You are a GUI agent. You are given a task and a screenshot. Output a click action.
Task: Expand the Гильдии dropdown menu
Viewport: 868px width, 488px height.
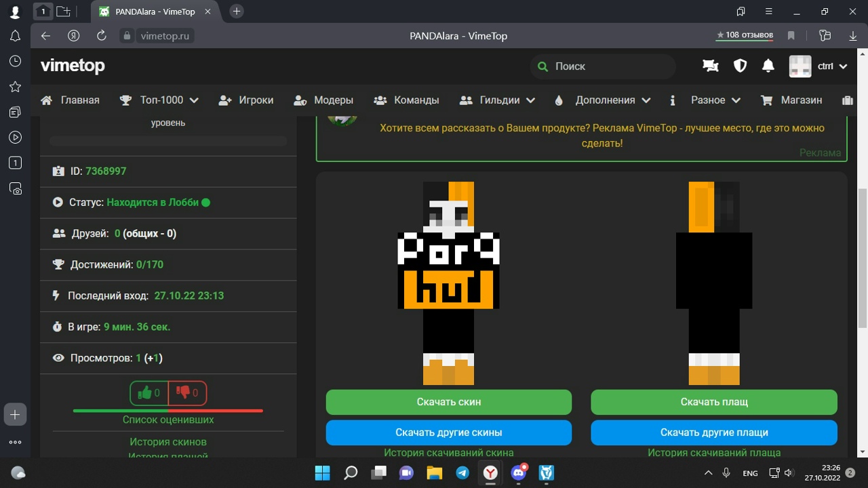[497, 100]
